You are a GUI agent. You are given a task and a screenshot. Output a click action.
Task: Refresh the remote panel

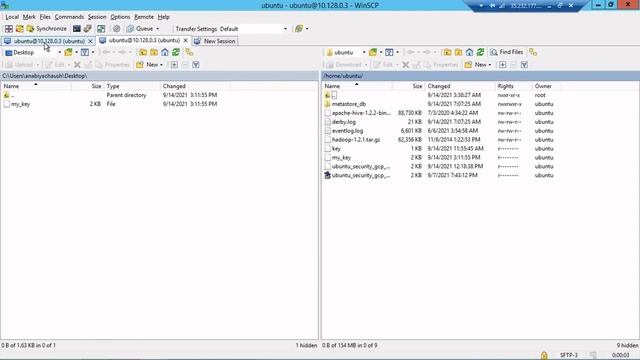(480, 52)
